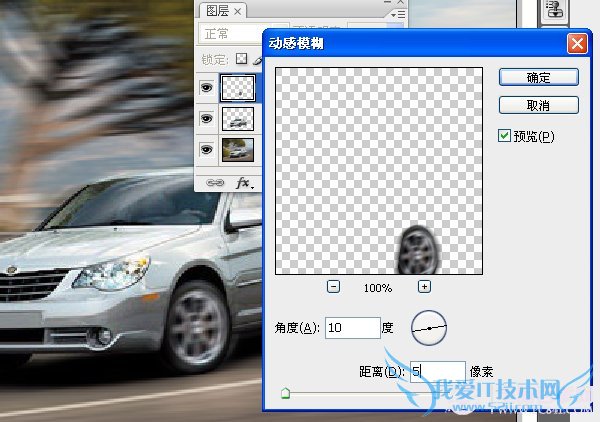The image size is (600, 422).
Task: Click the 距离(D) distance input field
Action: [438, 371]
